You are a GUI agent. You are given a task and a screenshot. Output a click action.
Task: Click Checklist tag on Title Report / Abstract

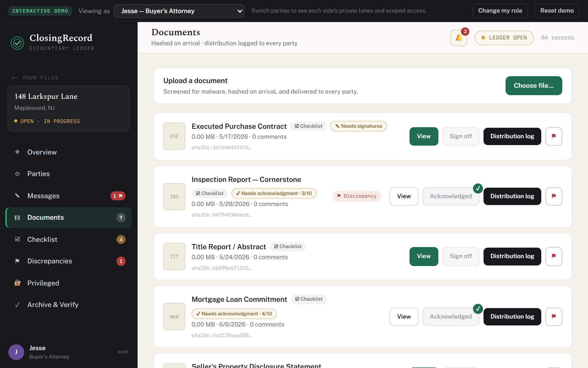pos(288,247)
